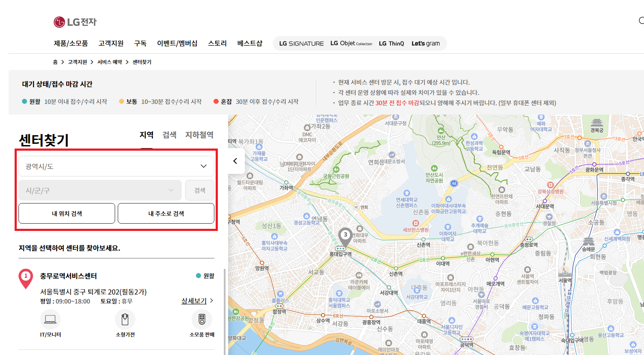Go to LG Objet Collection brand link
This screenshot has width=644, height=355.
[351, 43]
